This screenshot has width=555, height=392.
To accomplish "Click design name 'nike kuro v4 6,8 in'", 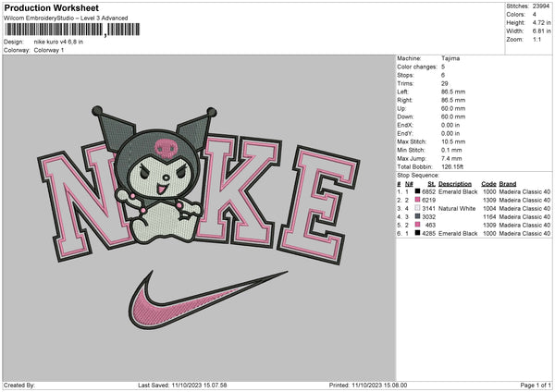I will pyautogui.click(x=58, y=42).
